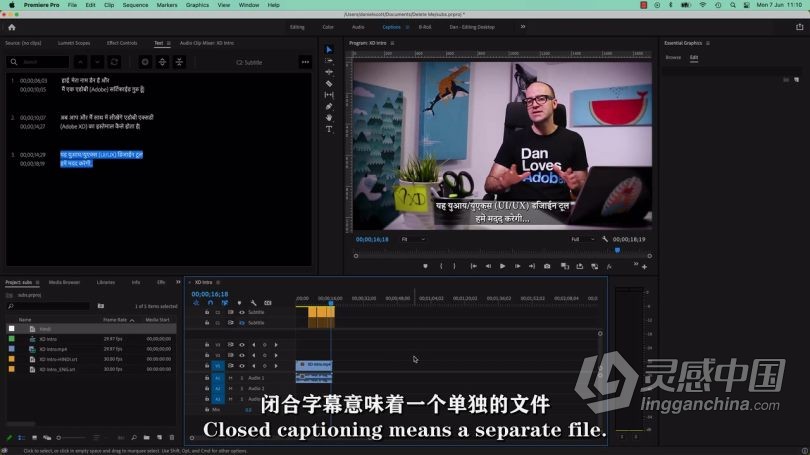Click next search result arrow in Text panel
This screenshot has width=810, height=455.
97,62
